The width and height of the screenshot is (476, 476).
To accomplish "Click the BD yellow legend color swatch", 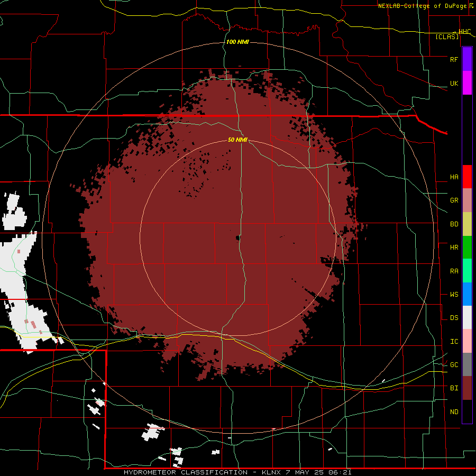I will [467, 224].
